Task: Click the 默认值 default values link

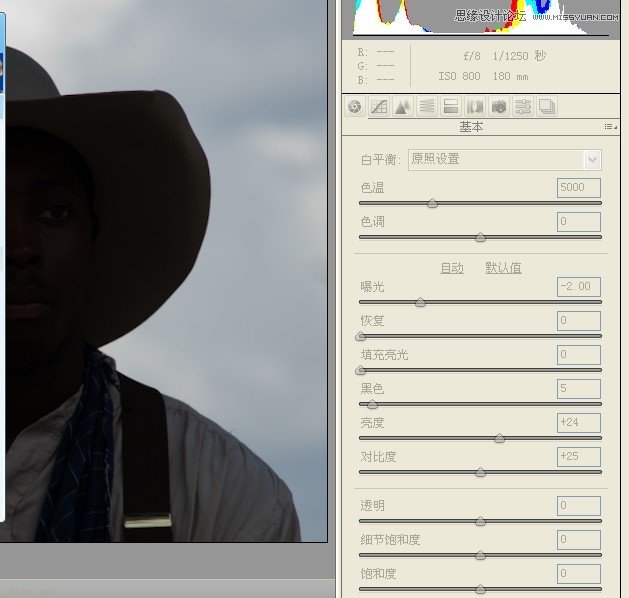Action: click(x=503, y=268)
